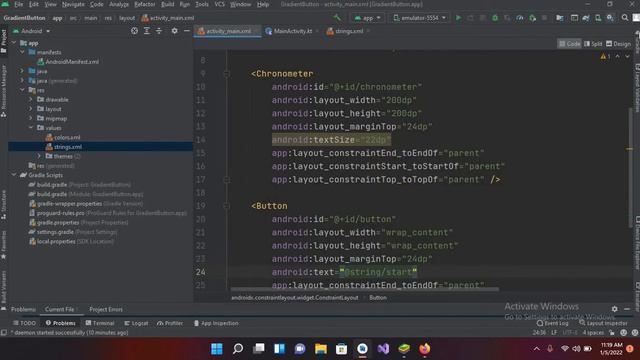Open the Terminal tool window

(x=100, y=323)
